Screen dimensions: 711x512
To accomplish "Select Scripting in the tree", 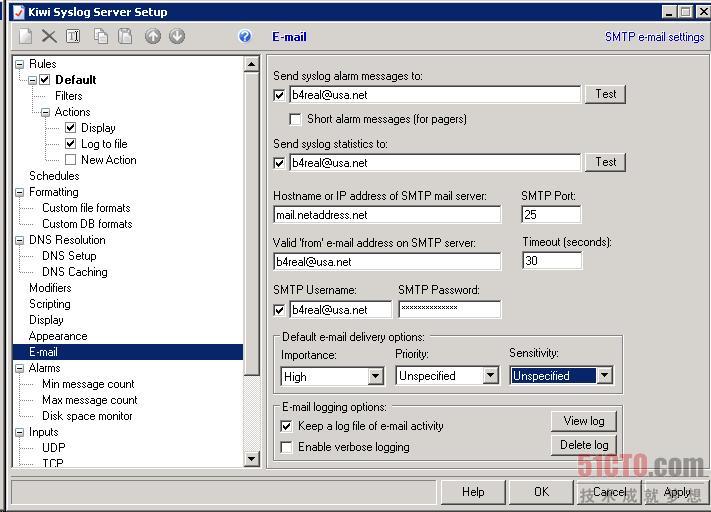I will [x=49, y=304].
